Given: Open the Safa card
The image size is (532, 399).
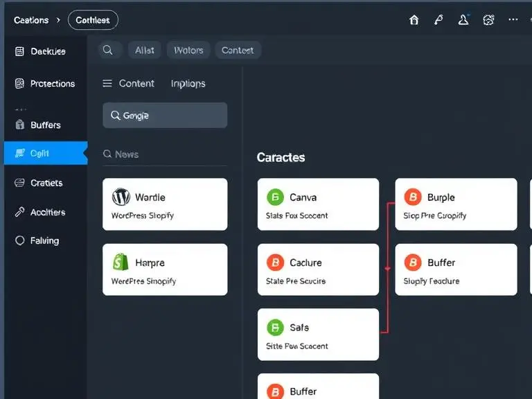Looking at the screenshot, I should pyautogui.click(x=318, y=335).
